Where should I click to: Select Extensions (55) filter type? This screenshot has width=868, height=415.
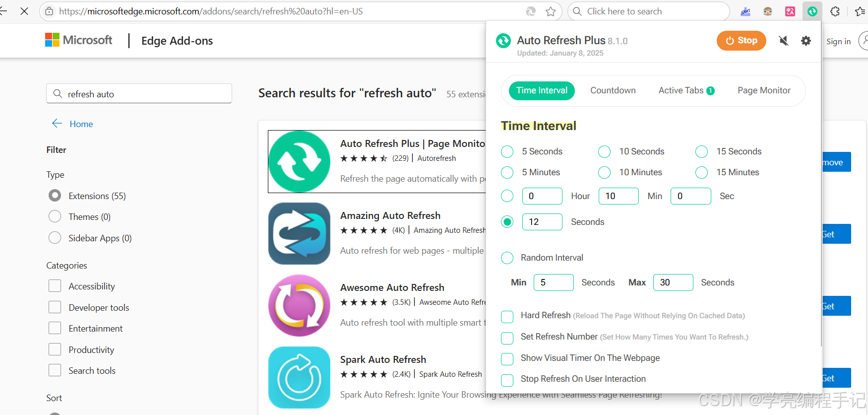[x=55, y=196]
